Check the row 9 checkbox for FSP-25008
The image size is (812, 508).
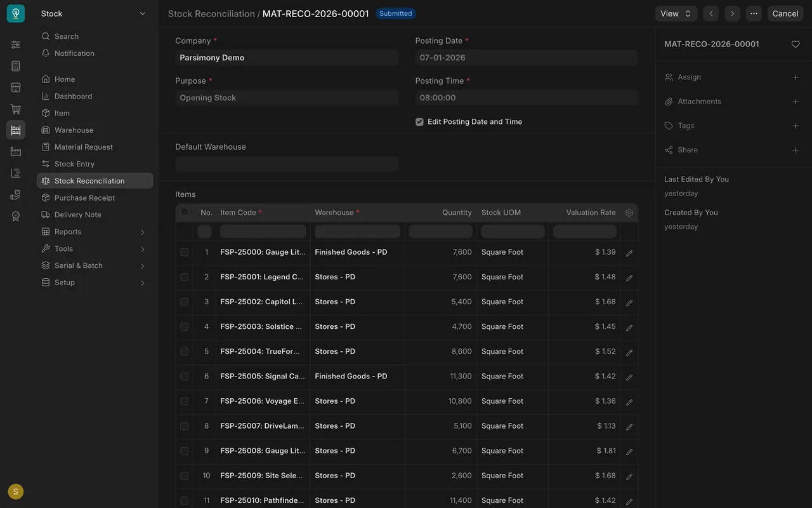[x=185, y=451]
